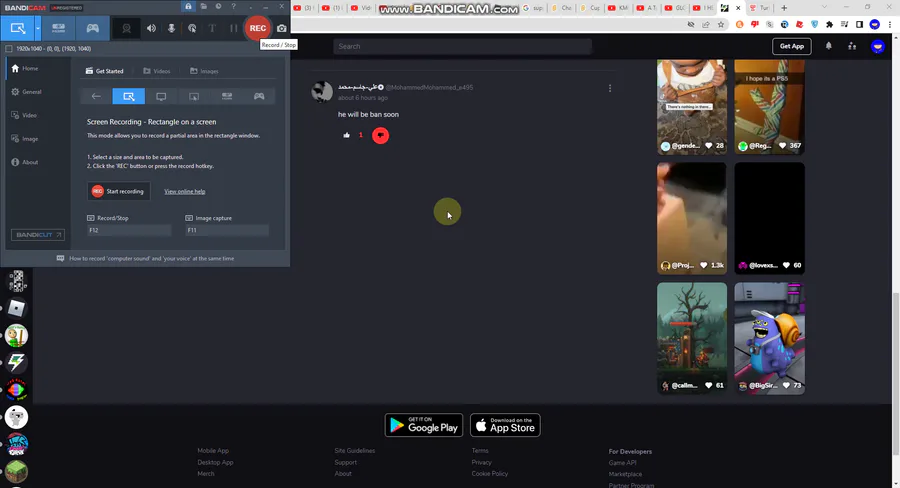Open @callm tree game video thumbnail
This screenshot has height=488, width=900.
coord(692,338)
